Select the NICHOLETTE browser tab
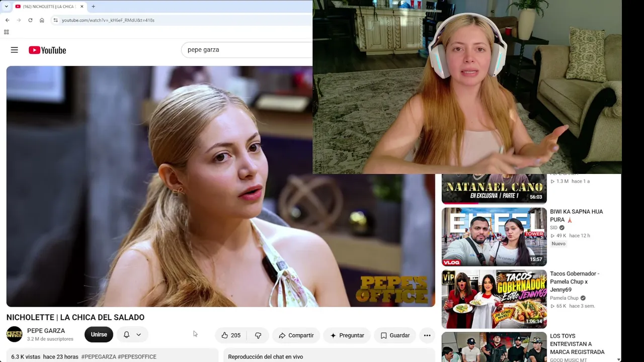Screen dimensions: 644x362 (x=49, y=7)
